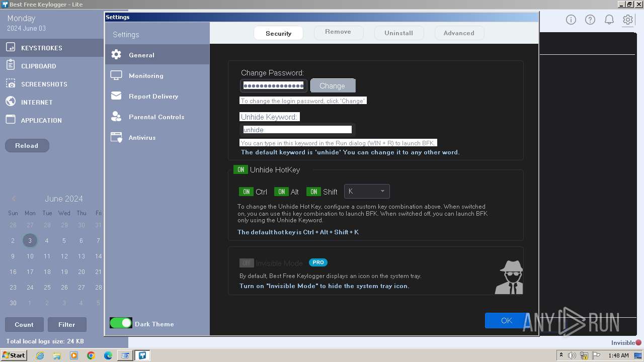The width and height of the screenshot is (644, 362).
Task: Select June 17 in the calendar
Action: pyautogui.click(x=30, y=271)
